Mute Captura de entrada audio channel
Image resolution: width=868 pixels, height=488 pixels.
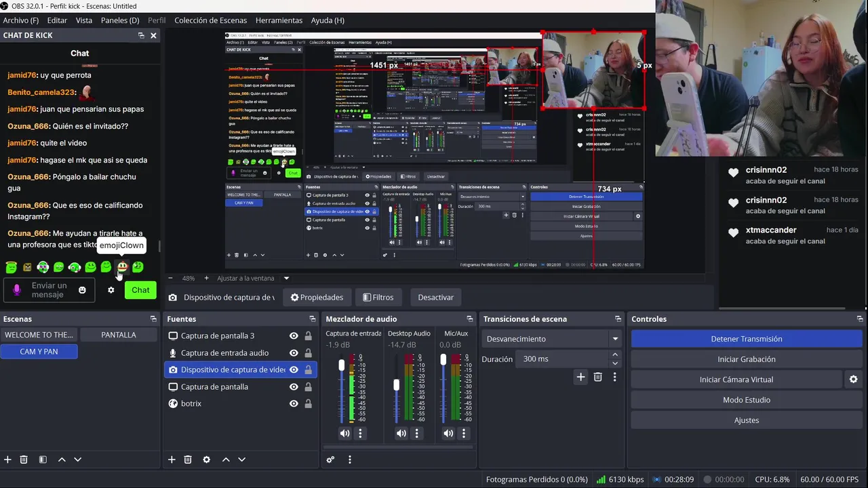345,433
